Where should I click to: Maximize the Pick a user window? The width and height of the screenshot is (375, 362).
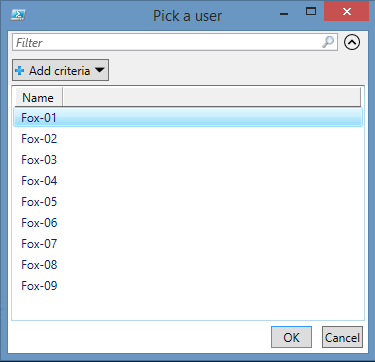pyautogui.click(x=311, y=12)
